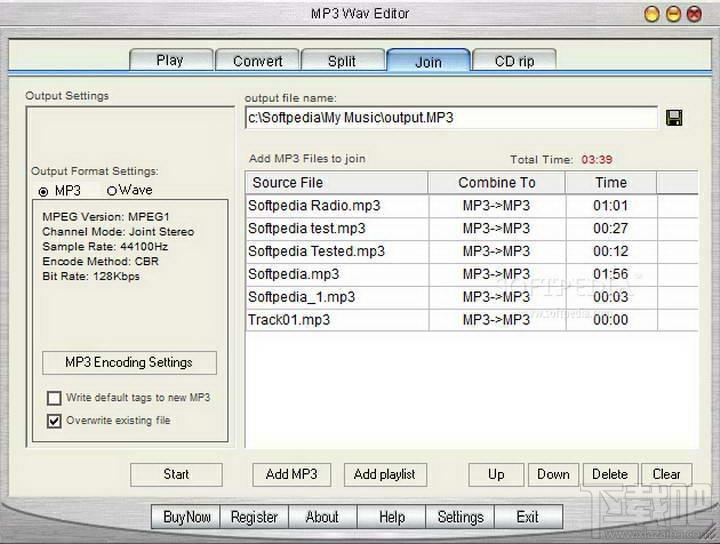The height and width of the screenshot is (544, 720).
Task: Select the Softpedia test.mp3 row
Action: click(472, 229)
